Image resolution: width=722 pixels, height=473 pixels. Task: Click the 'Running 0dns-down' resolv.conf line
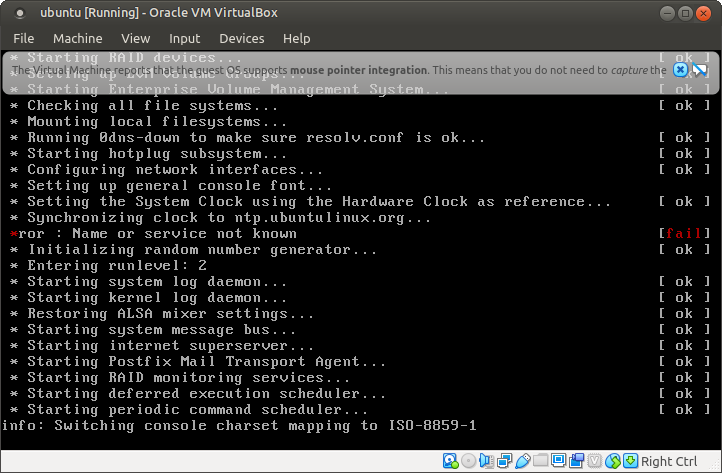point(247,138)
